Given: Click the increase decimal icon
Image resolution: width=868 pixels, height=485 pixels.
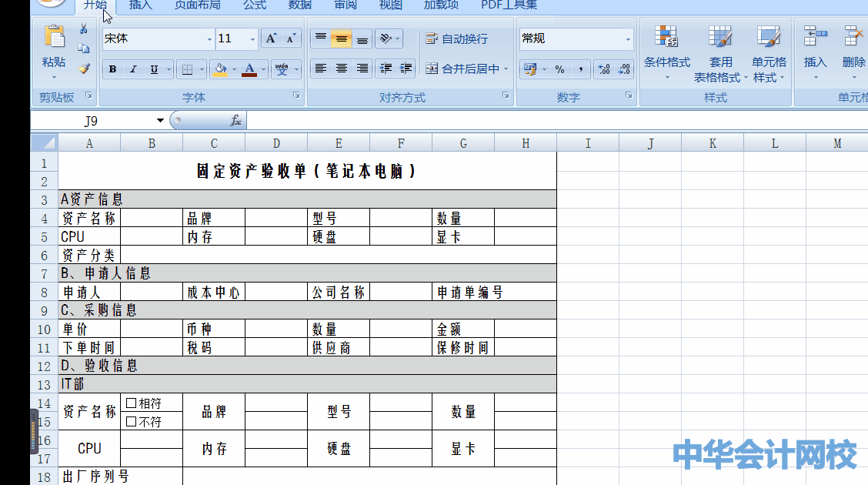Looking at the screenshot, I should tap(604, 69).
